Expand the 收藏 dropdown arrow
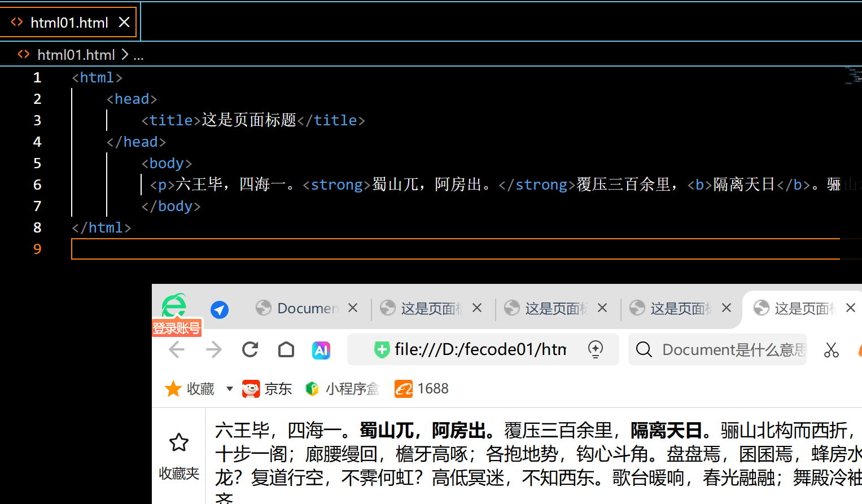This screenshot has height=504, width=862. point(230,389)
